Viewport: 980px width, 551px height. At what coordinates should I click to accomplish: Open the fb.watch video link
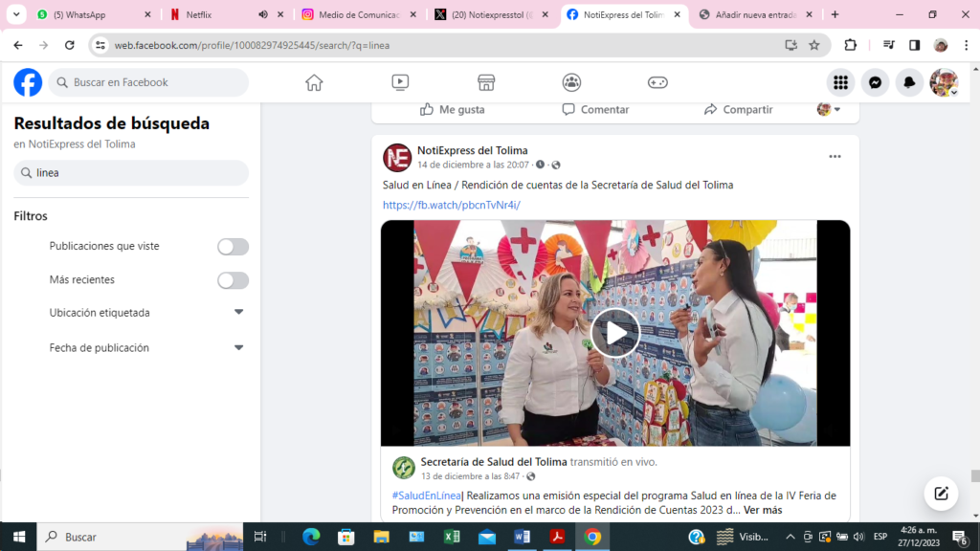pyautogui.click(x=451, y=205)
